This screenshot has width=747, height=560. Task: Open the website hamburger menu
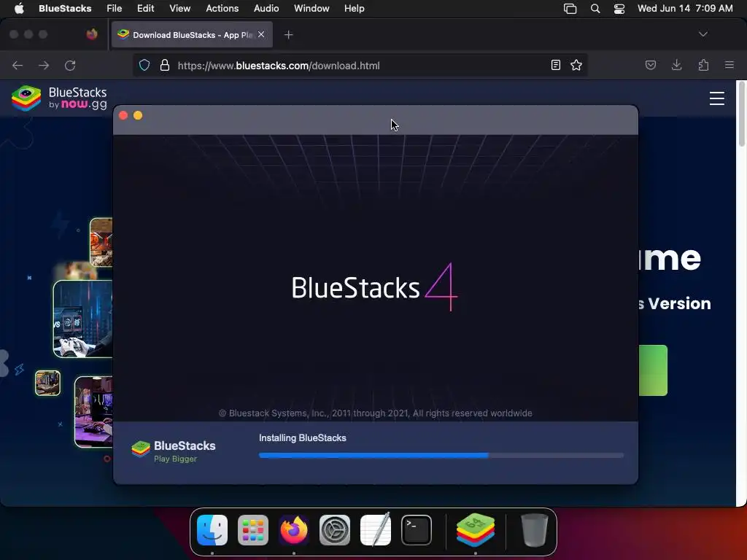click(x=716, y=98)
